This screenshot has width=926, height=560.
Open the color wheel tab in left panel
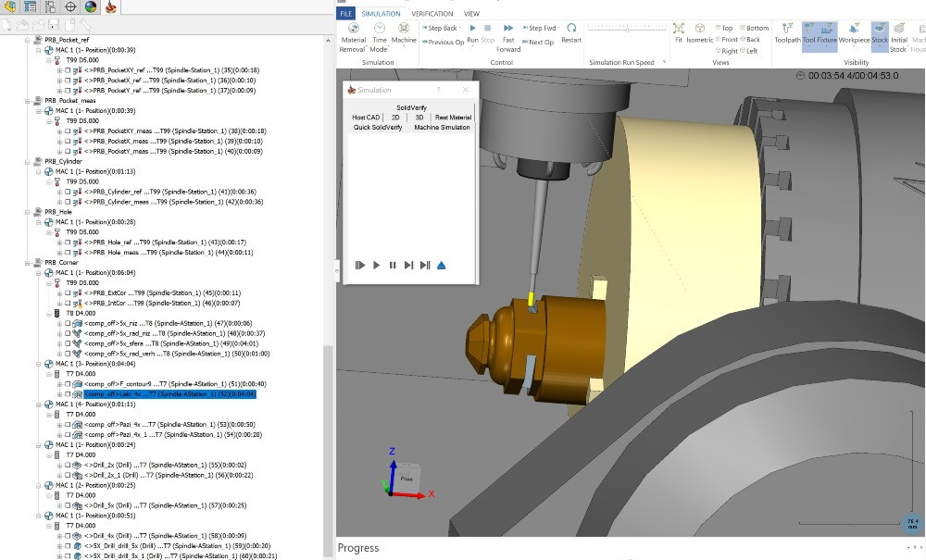[91, 7]
